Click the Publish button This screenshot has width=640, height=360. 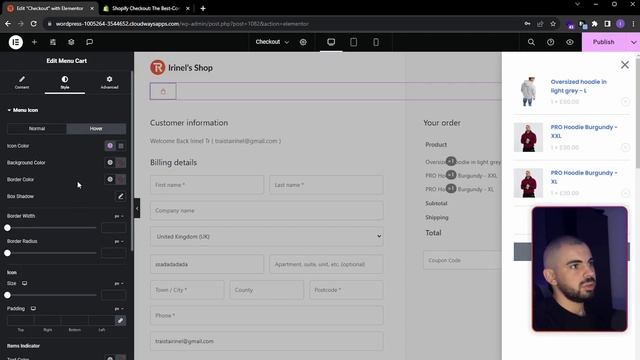pos(604,42)
